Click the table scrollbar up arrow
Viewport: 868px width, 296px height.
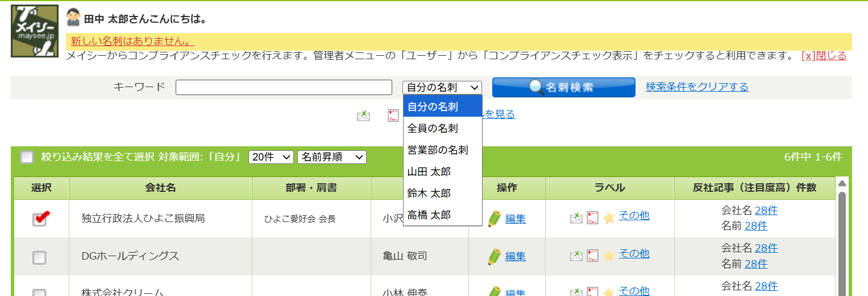pyautogui.click(x=842, y=183)
